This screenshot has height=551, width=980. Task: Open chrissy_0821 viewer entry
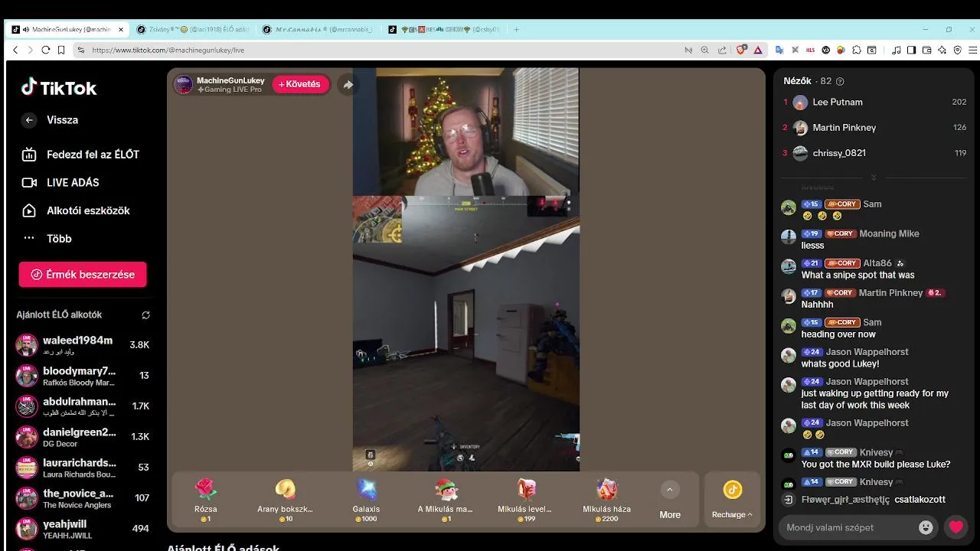(x=874, y=153)
